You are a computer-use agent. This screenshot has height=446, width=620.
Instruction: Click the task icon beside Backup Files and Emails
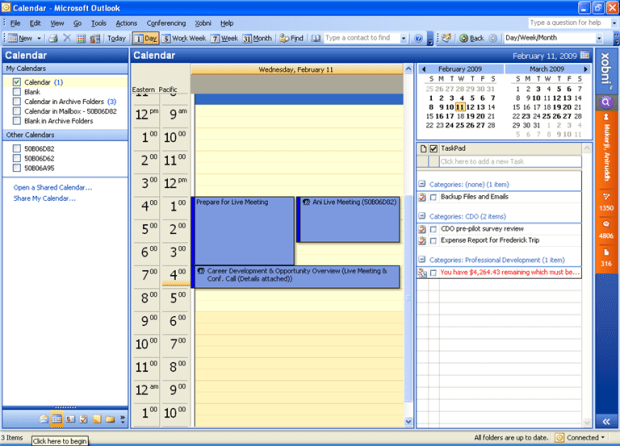point(422,197)
